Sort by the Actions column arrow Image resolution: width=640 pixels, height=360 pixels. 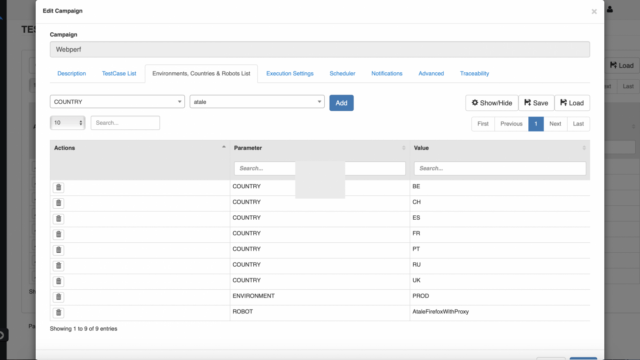tap(224, 147)
